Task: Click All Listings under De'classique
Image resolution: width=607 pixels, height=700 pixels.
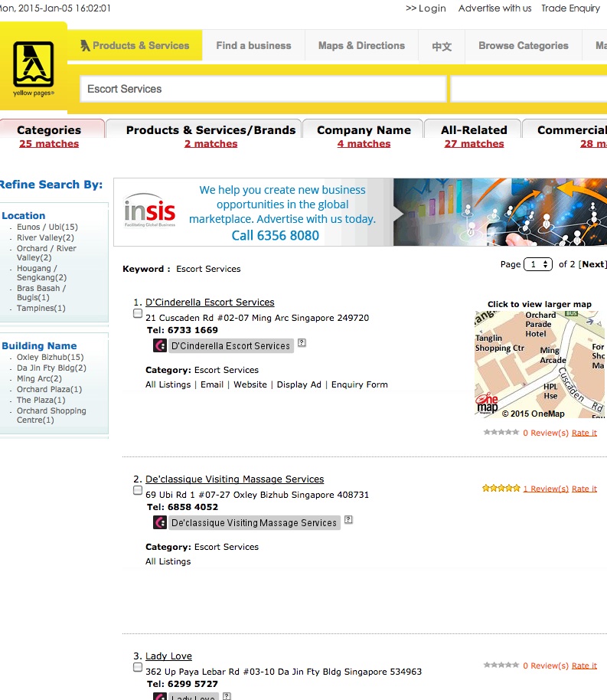Action: pyautogui.click(x=168, y=561)
